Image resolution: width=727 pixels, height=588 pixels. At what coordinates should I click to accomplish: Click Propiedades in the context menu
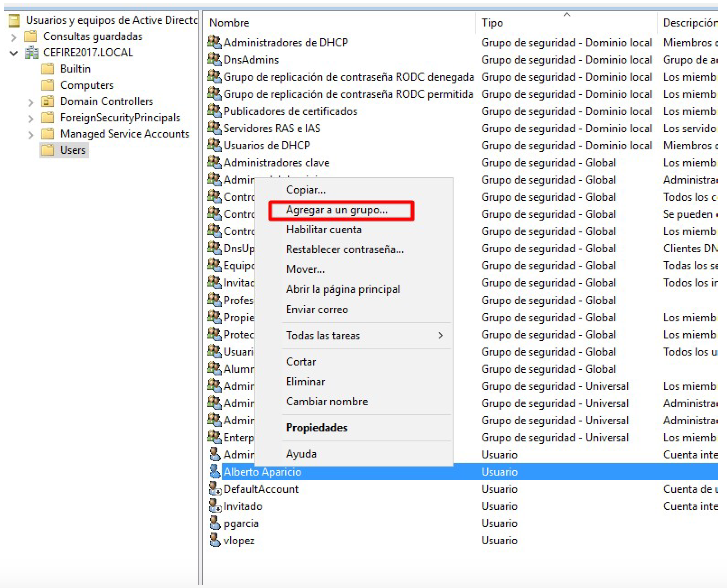317,427
